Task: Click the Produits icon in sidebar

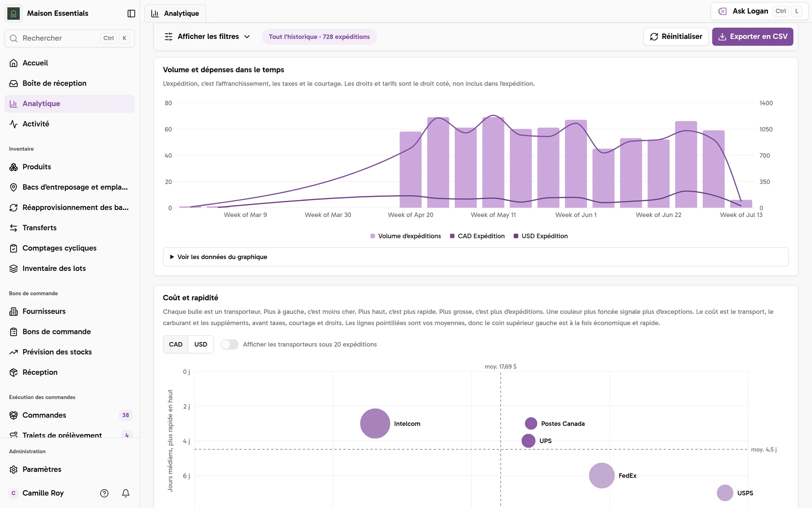Action: [x=14, y=167]
